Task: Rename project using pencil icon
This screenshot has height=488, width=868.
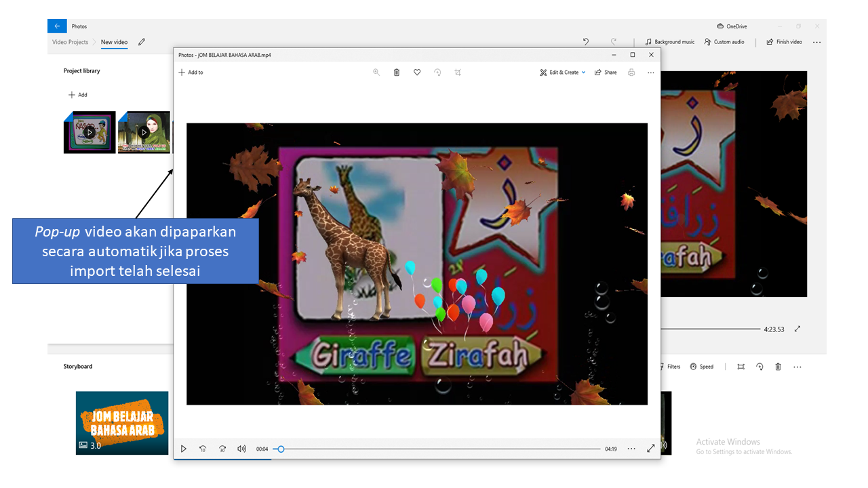Action: pyautogui.click(x=142, y=42)
